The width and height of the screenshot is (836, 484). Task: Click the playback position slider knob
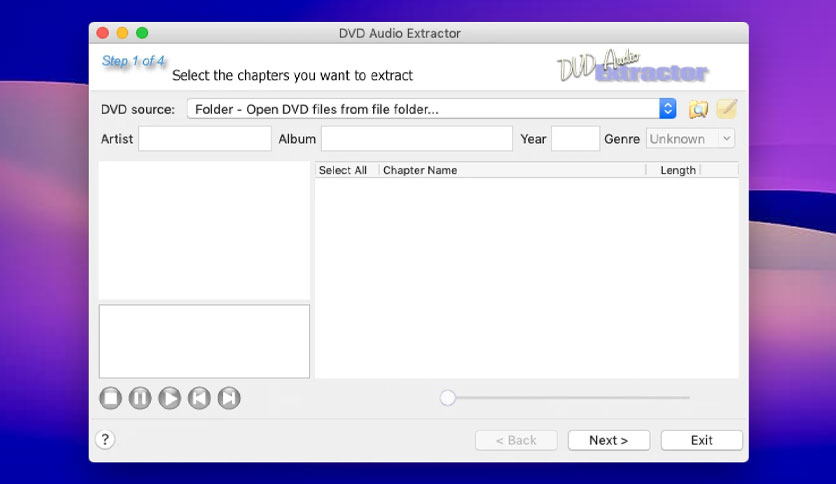pyautogui.click(x=448, y=398)
